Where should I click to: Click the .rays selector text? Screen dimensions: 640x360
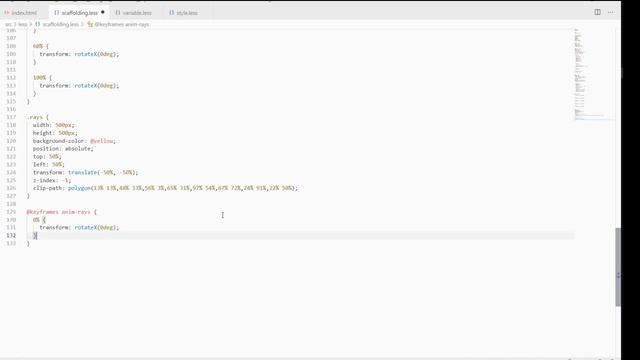(x=34, y=117)
